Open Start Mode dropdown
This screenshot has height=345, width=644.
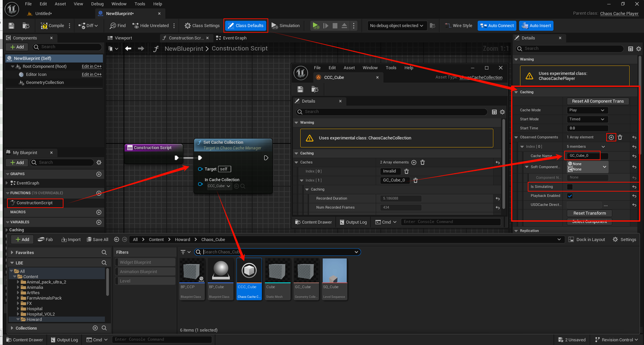click(587, 120)
